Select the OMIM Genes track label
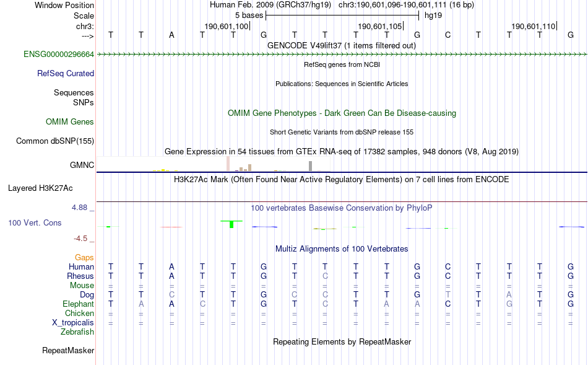Viewport: 588px width, 365px height. (x=69, y=122)
